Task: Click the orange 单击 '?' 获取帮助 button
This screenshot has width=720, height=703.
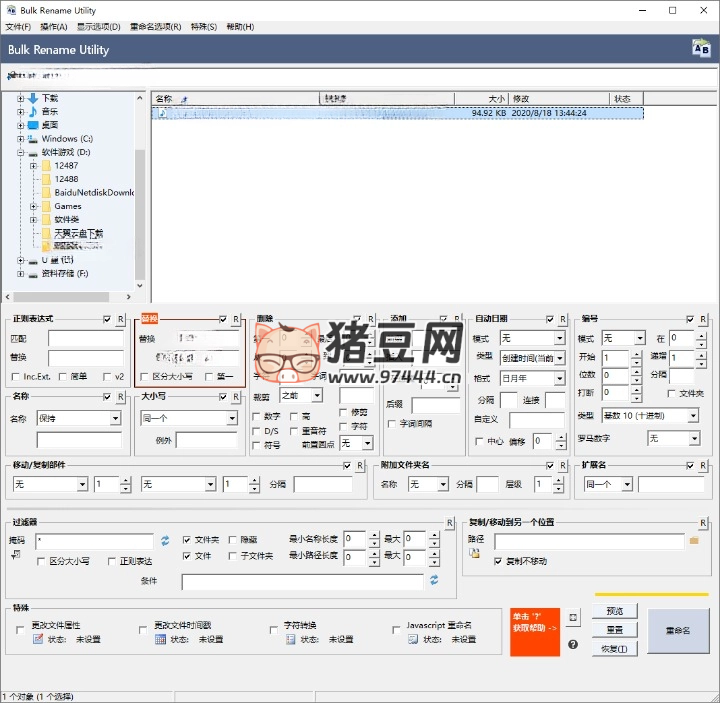Action: pyautogui.click(x=535, y=632)
